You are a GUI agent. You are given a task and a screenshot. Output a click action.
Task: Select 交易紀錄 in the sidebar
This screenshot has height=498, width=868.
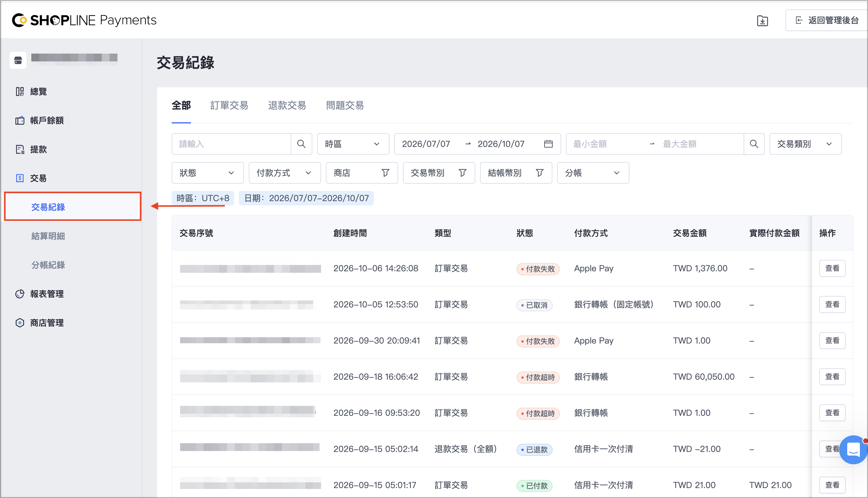click(x=73, y=207)
